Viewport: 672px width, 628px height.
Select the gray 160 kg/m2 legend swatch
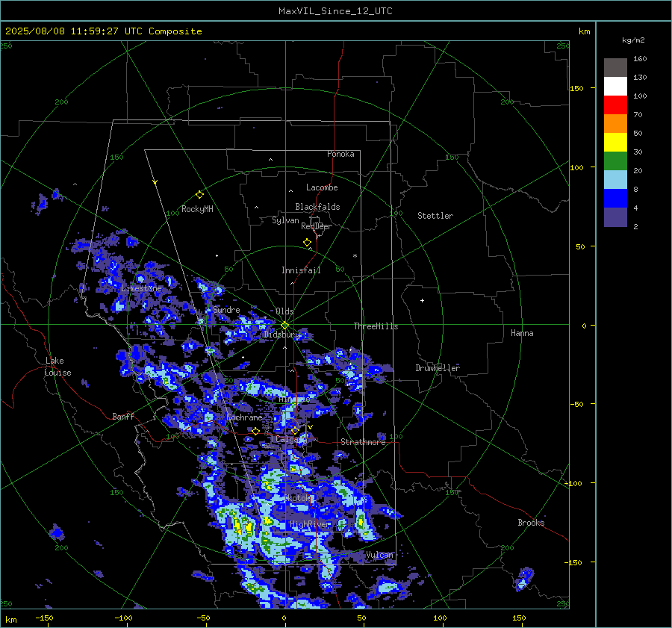click(x=615, y=67)
